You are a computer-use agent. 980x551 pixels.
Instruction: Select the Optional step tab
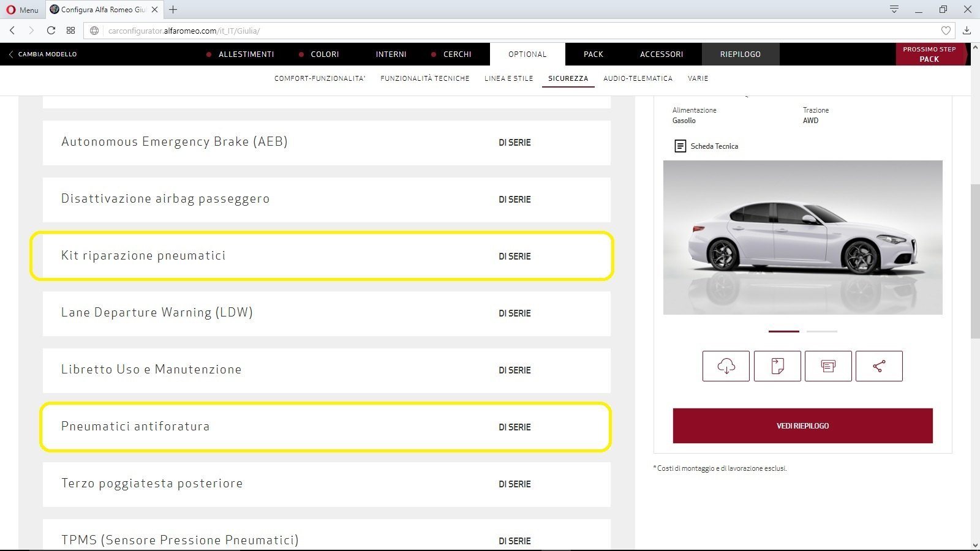[x=527, y=54]
